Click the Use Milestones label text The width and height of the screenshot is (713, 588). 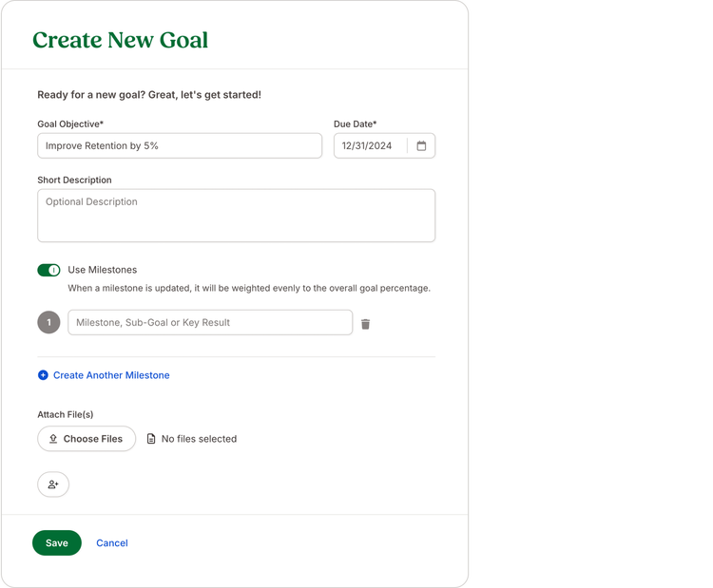(x=103, y=270)
